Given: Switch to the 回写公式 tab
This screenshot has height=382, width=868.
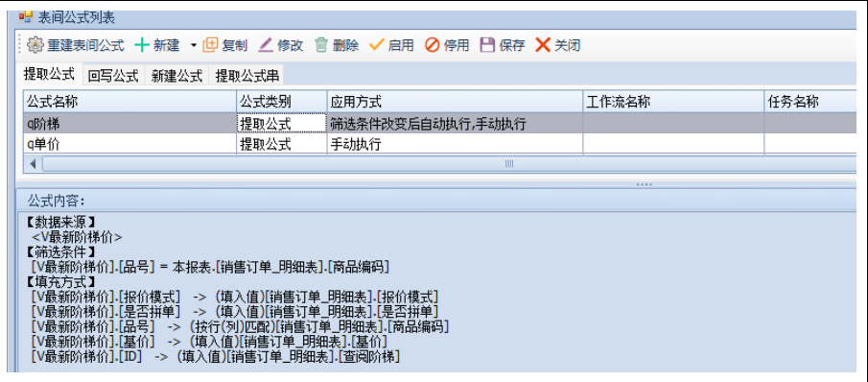Looking at the screenshot, I should pos(113,75).
